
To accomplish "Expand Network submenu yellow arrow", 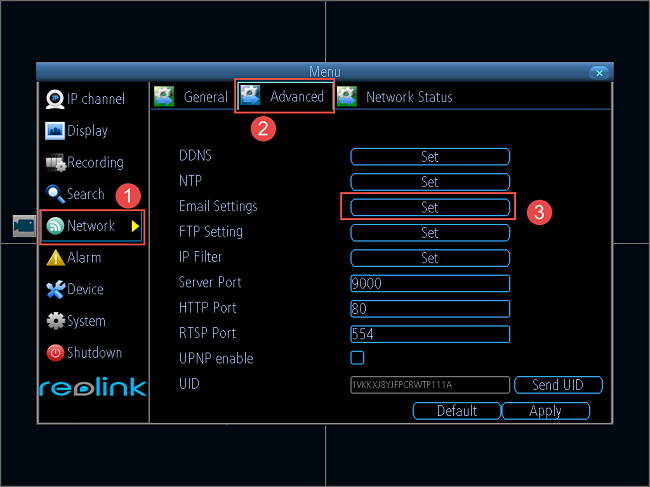I will pyautogui.click(x=135, y=226).
